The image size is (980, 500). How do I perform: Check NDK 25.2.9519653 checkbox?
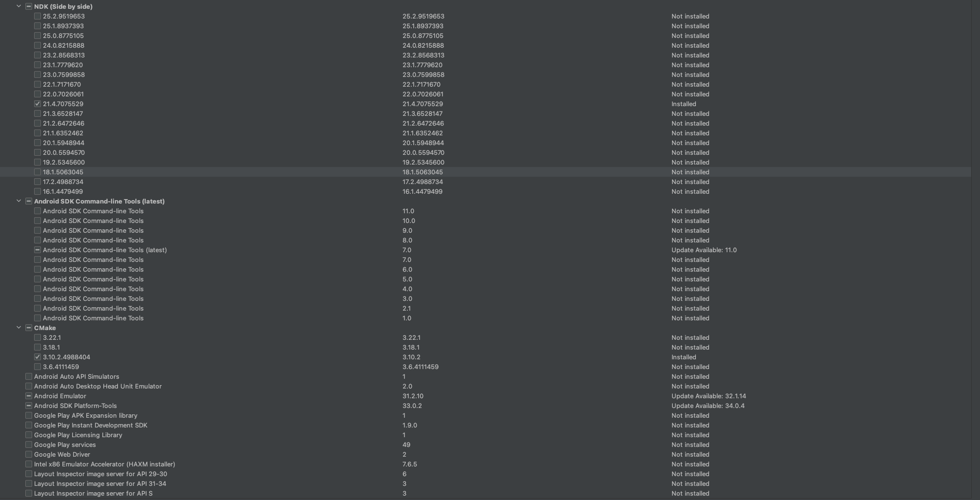(x=38, y=16)
